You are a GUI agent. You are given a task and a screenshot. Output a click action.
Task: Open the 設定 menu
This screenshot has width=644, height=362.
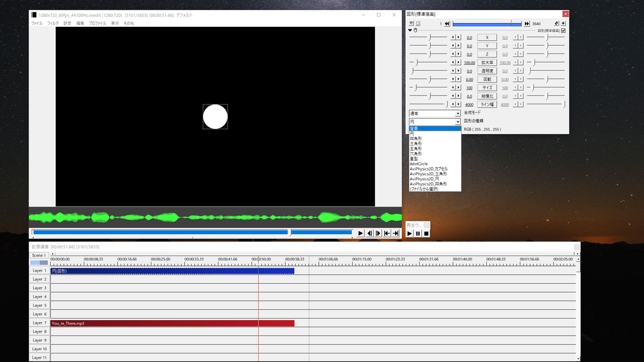click(x=67, y=24)
